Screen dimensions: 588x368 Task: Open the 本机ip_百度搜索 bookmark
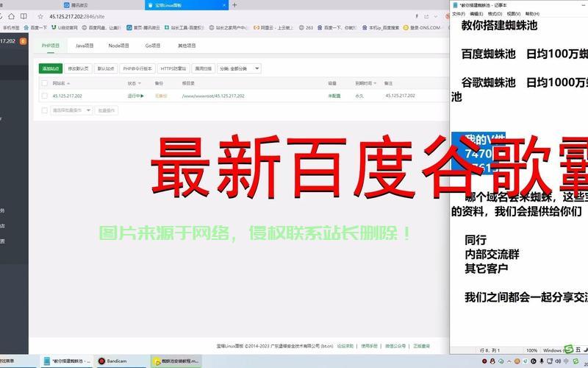(381, 27)
